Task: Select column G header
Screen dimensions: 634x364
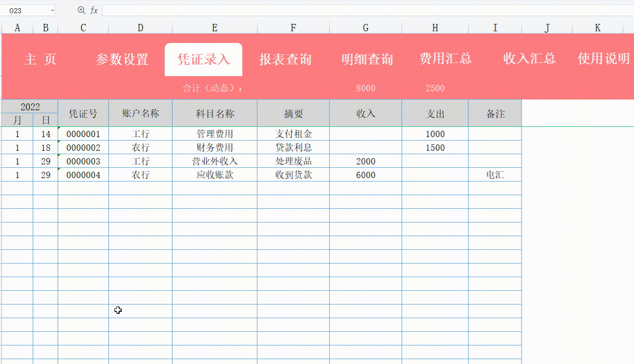Action: [365, 28]
